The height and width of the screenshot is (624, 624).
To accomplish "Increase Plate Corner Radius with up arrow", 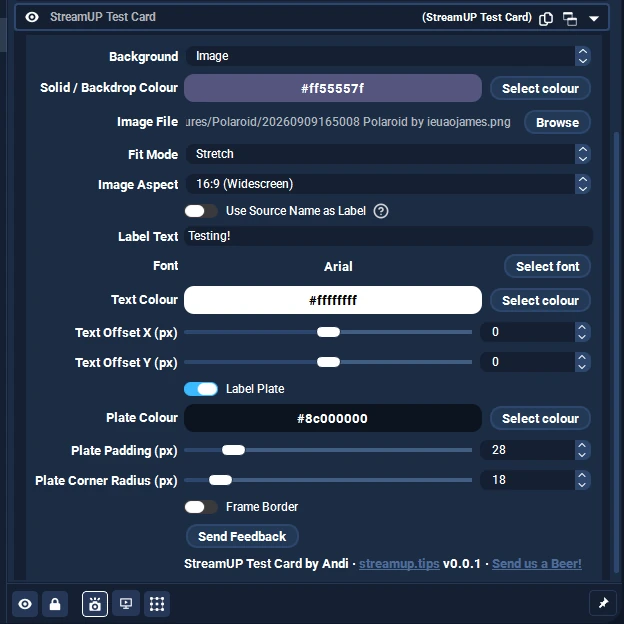I will 582,476.
